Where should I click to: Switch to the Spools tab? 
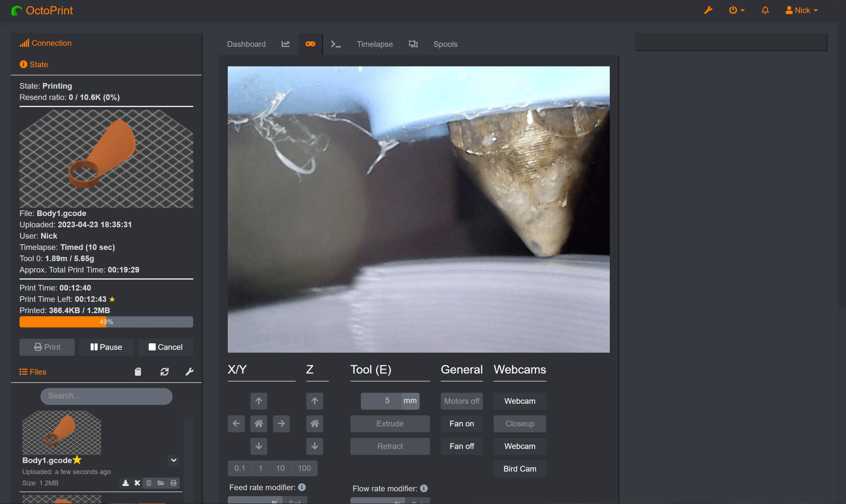pos(445,44)
